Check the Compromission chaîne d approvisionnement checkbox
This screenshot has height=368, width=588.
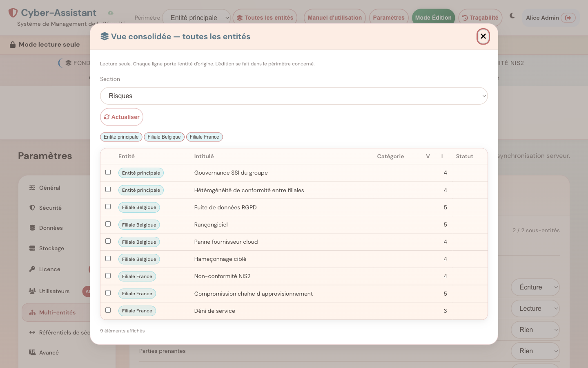tap(108, 293)
